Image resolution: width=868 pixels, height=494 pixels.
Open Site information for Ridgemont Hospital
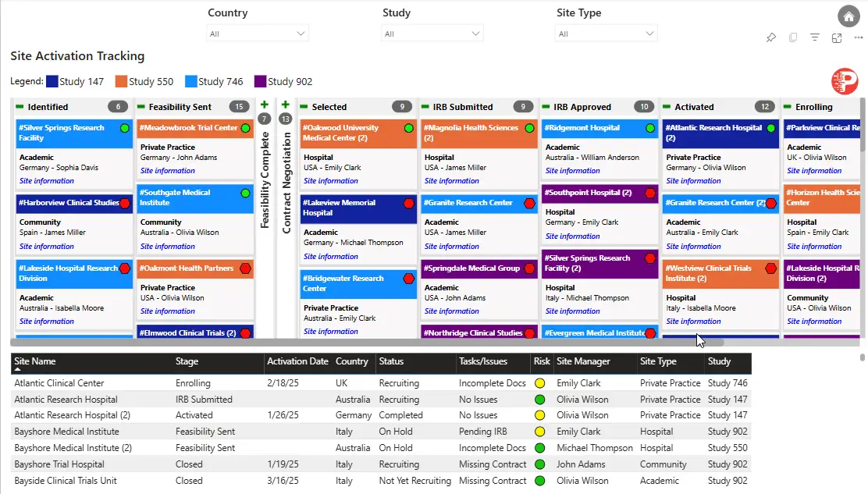click(x=572, y=171)
